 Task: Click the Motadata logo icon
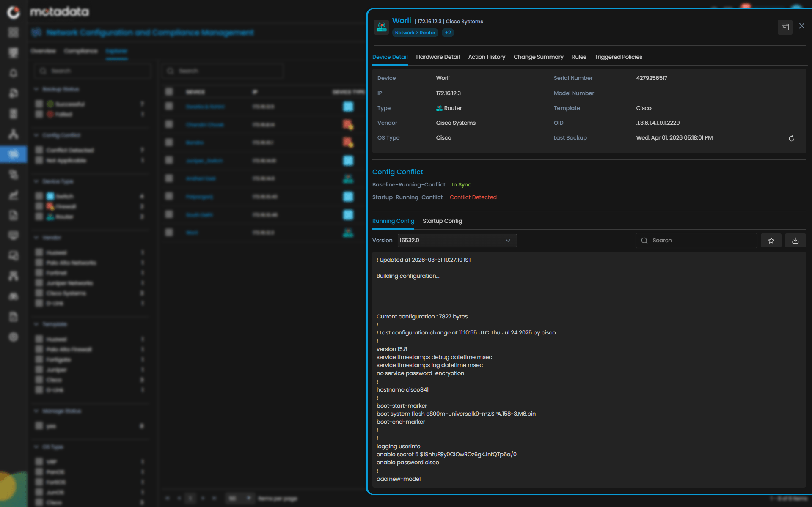[14, 12]
